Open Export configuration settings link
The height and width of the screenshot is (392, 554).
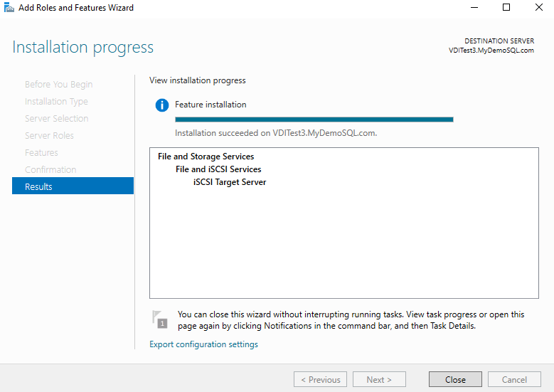(x=203, y=344)
